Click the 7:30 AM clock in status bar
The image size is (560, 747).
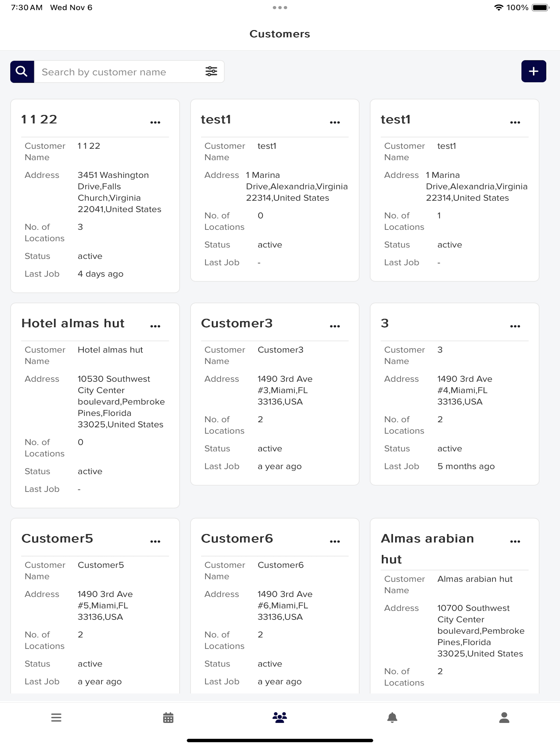coord(27,7)
